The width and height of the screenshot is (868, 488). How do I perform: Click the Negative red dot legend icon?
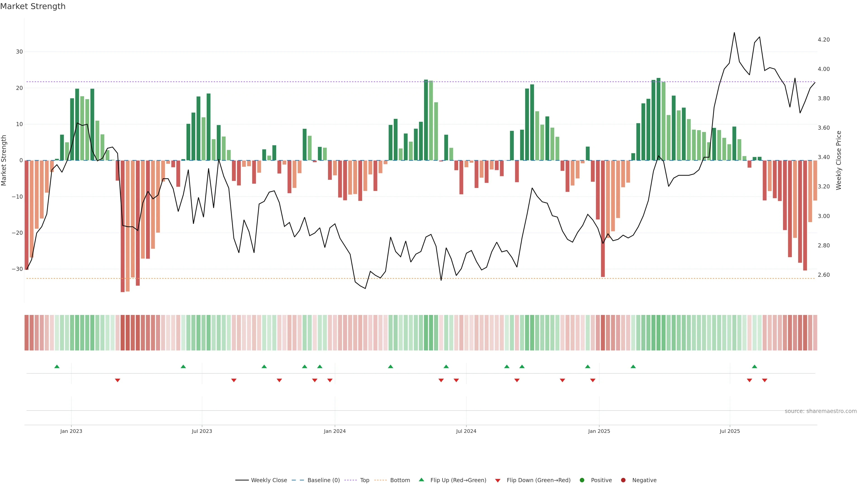623,480
